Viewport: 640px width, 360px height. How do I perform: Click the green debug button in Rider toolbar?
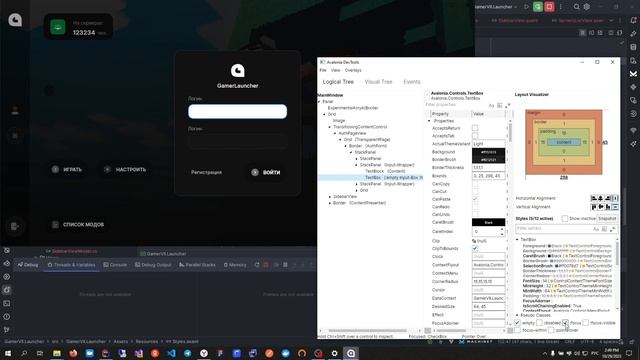(x=538, y=7)
